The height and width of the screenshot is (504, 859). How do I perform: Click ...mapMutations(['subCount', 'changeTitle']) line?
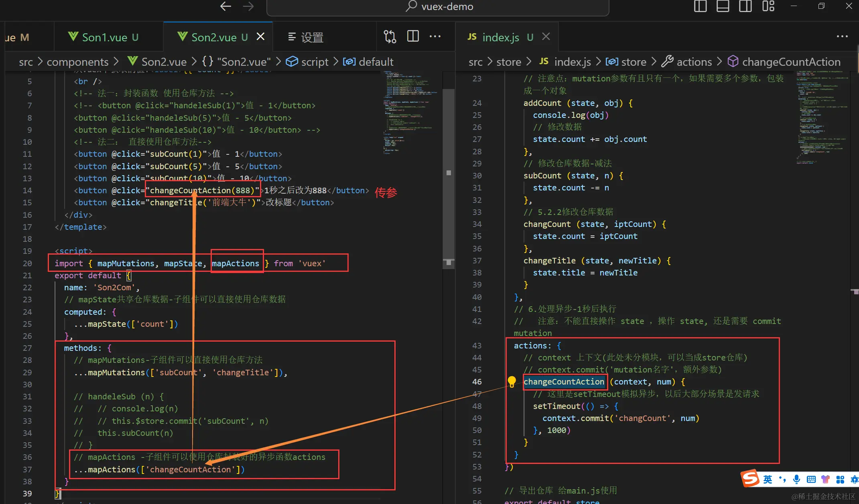[181, 372]
